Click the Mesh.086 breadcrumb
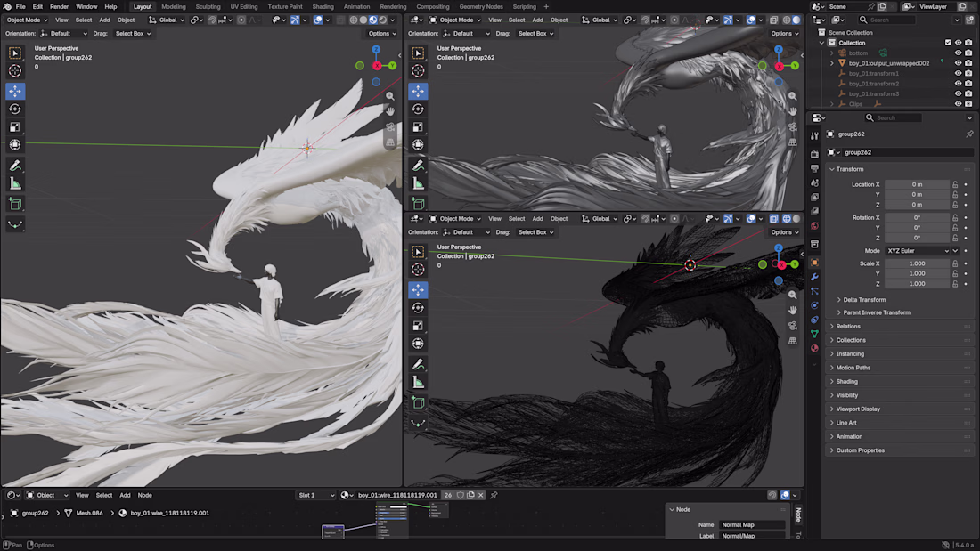 point(89,514)
